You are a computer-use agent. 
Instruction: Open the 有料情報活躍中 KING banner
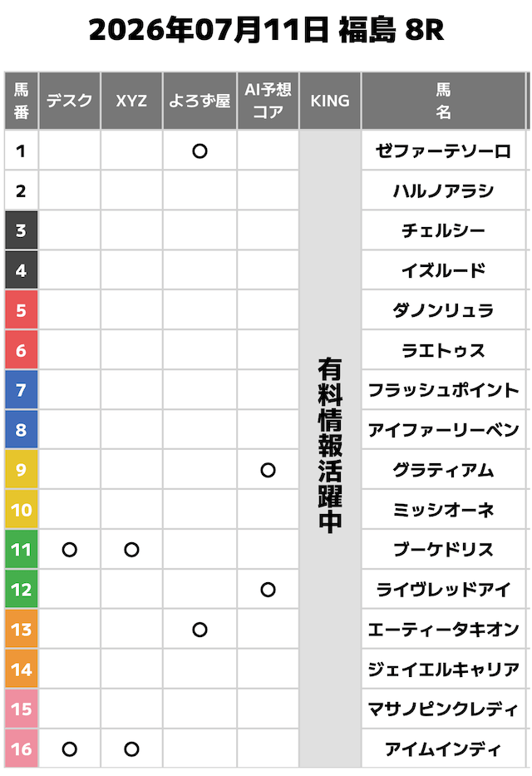coord(330,449)
